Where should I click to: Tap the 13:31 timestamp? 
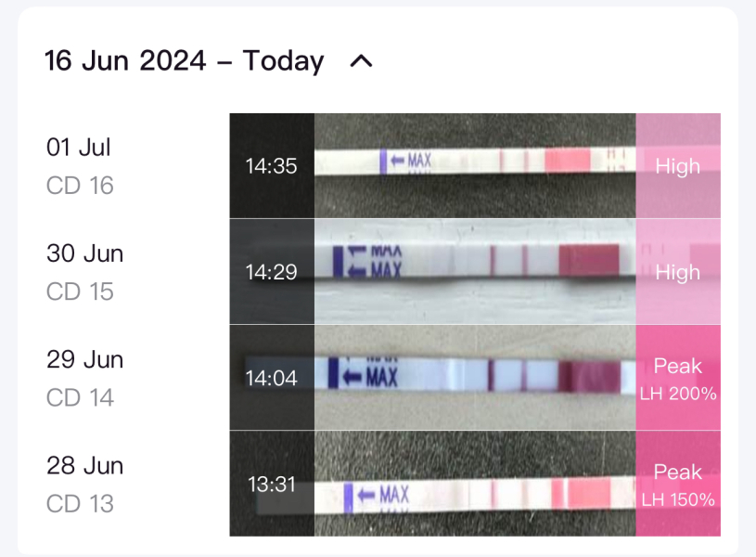(x=271, y=485)
